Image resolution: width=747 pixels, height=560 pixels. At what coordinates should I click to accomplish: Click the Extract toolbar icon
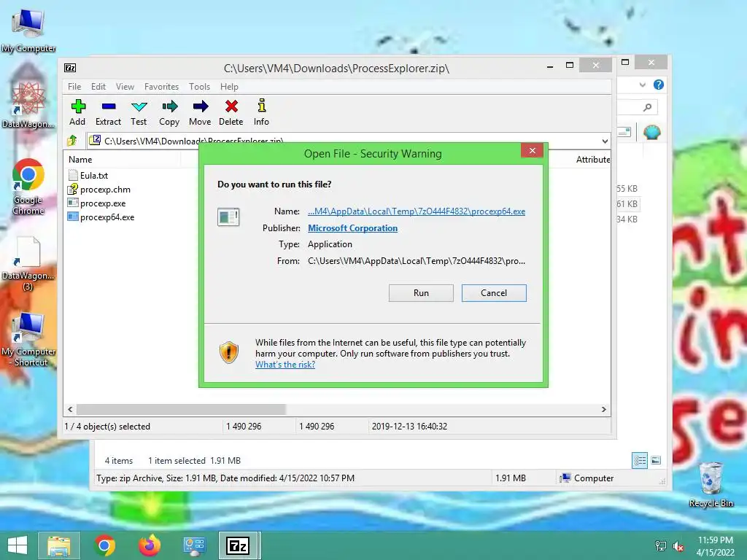[108, 112]
